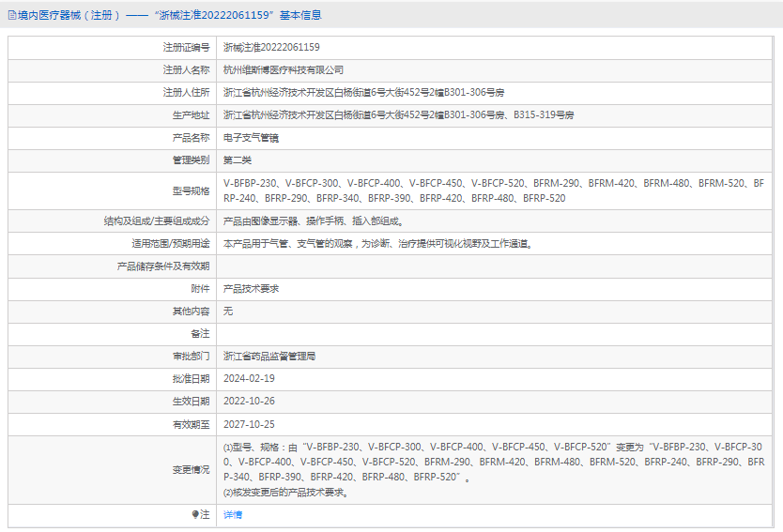
Task: Select effective date 2022-10-26
Action: coord(249,401)
